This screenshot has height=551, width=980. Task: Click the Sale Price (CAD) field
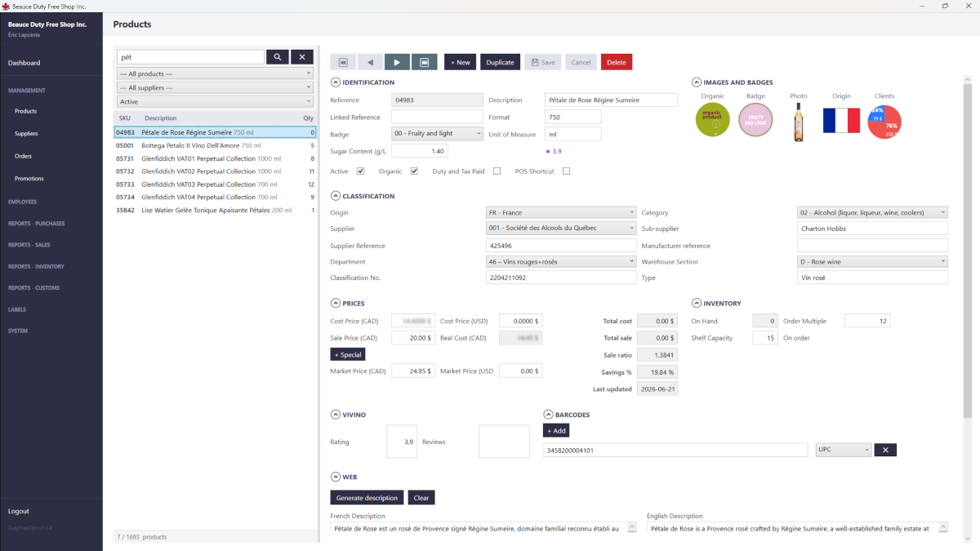coord(413,338)
